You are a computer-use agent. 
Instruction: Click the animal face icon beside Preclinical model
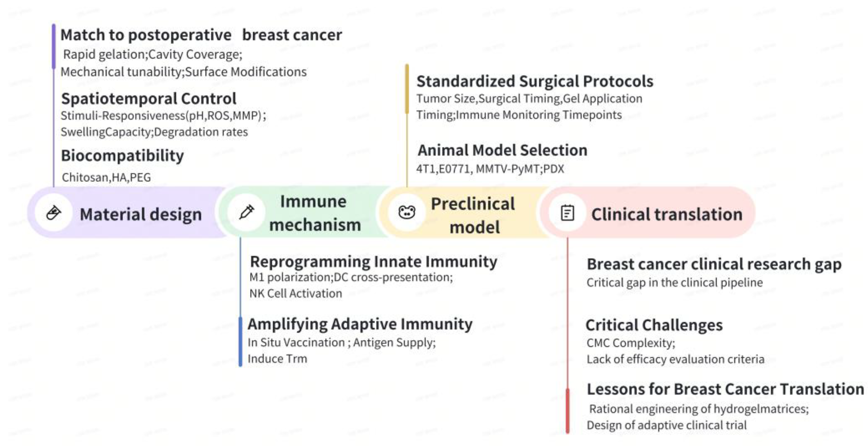click(407, 212)
